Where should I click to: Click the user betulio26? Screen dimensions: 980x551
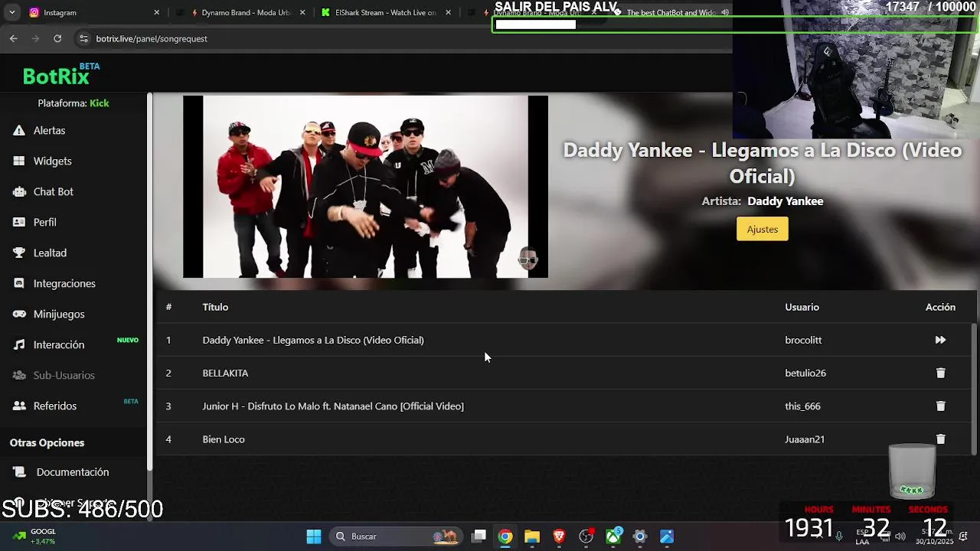point(805,373)
